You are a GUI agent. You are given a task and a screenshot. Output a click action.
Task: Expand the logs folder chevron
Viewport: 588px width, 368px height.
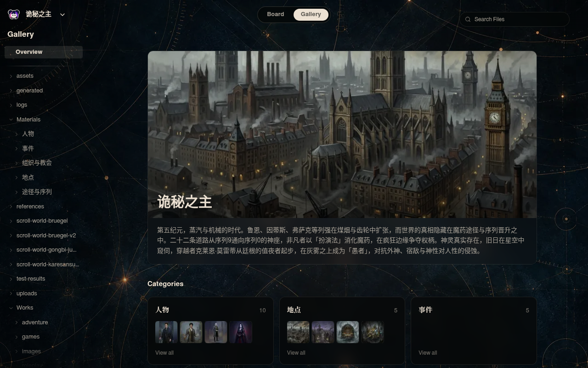11,105
